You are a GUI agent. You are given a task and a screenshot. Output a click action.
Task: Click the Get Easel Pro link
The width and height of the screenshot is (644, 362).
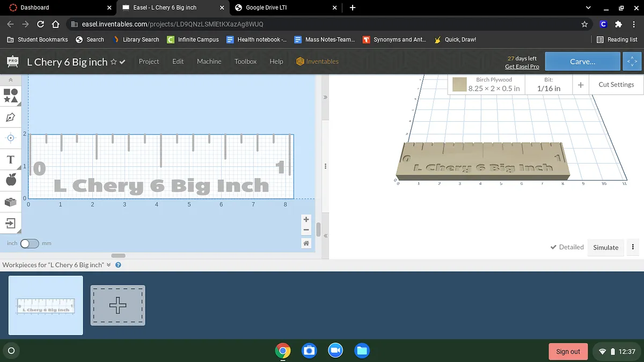coord(522,67)
